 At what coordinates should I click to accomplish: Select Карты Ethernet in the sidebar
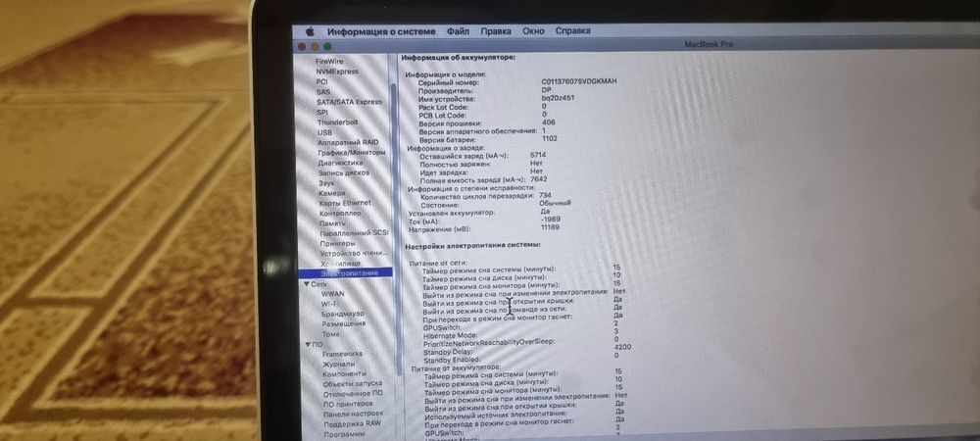pos(345,203)
